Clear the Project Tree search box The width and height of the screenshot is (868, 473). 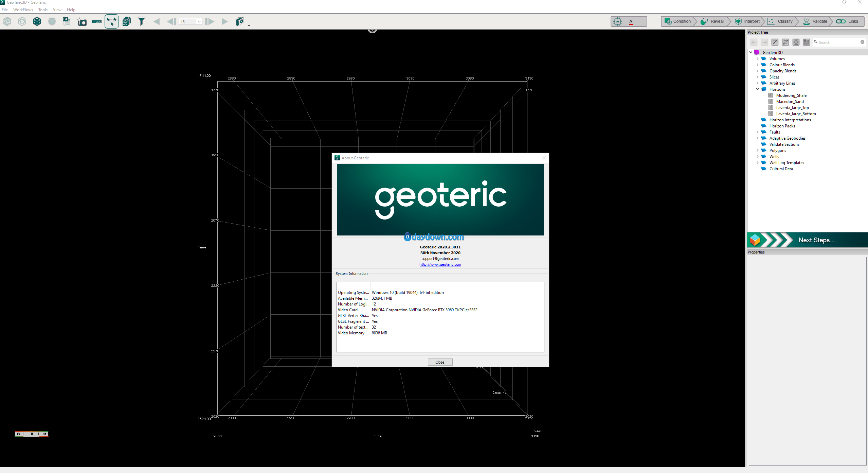[862, 42]
